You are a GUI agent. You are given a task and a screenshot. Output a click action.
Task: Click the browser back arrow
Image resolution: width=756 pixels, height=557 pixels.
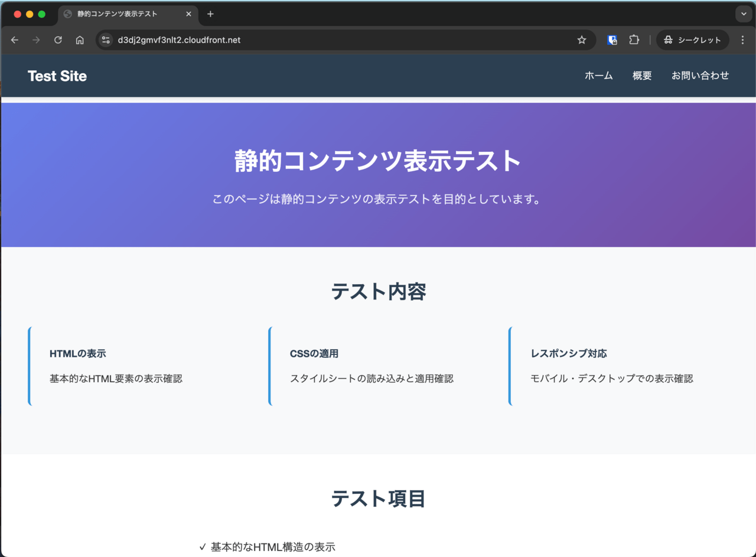point(15,40)
